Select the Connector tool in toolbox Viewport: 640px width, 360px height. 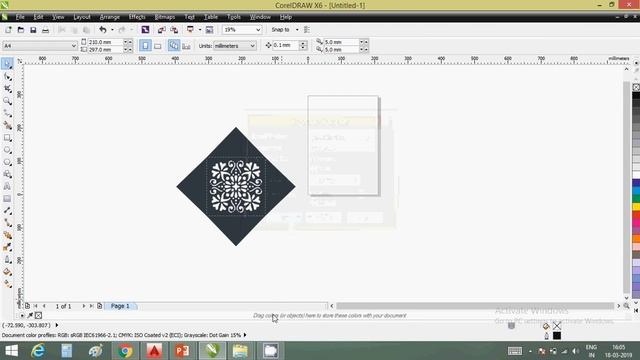click(7, 223)
